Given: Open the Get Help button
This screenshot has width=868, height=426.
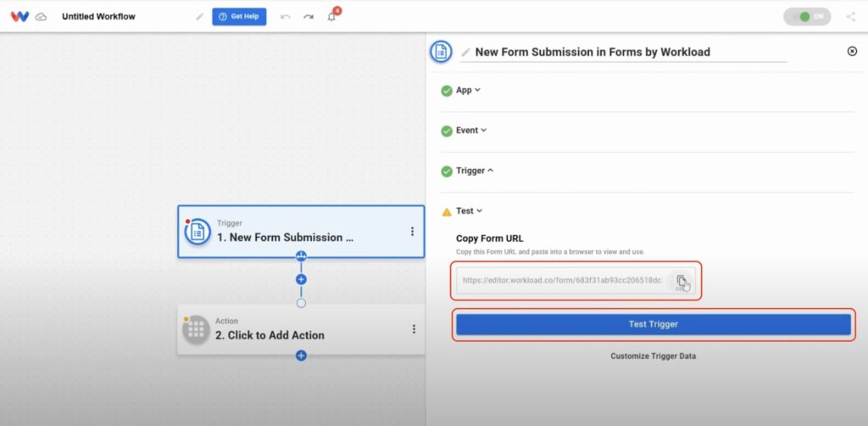Looking at the screenshot, I should tap(239, 17).
